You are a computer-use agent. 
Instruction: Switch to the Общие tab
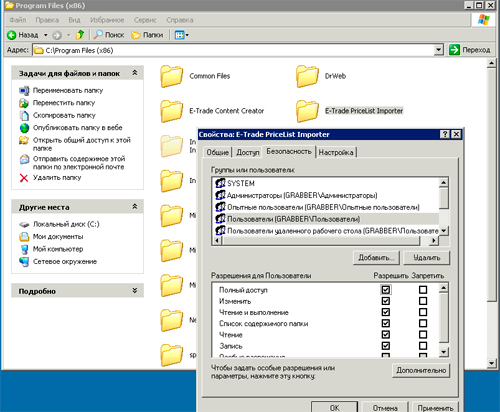218,152
